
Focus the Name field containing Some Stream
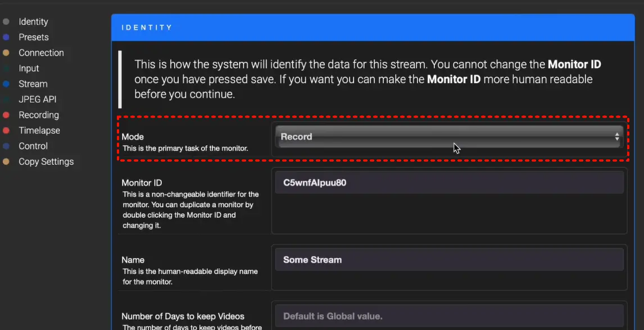448,260
